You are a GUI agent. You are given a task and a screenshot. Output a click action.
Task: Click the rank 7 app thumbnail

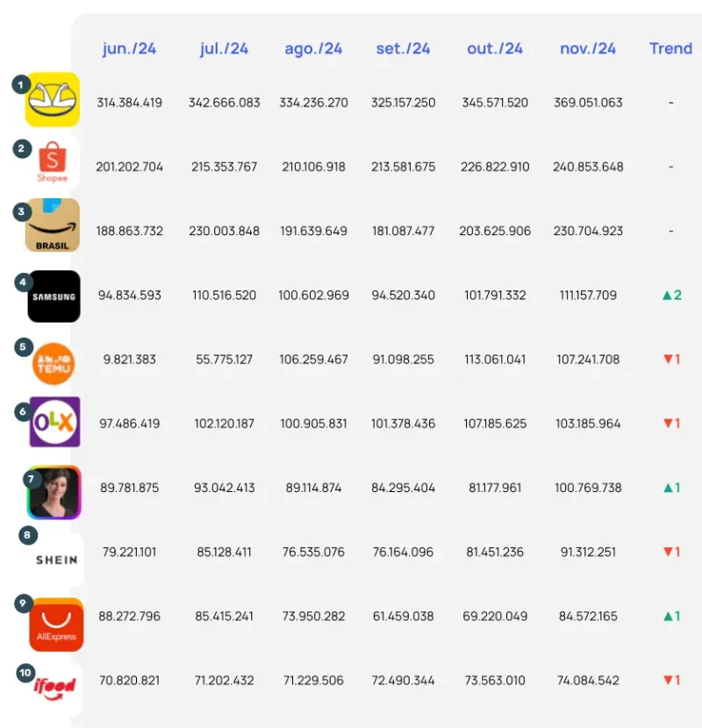pyautogui.click(x=54, y=492)
